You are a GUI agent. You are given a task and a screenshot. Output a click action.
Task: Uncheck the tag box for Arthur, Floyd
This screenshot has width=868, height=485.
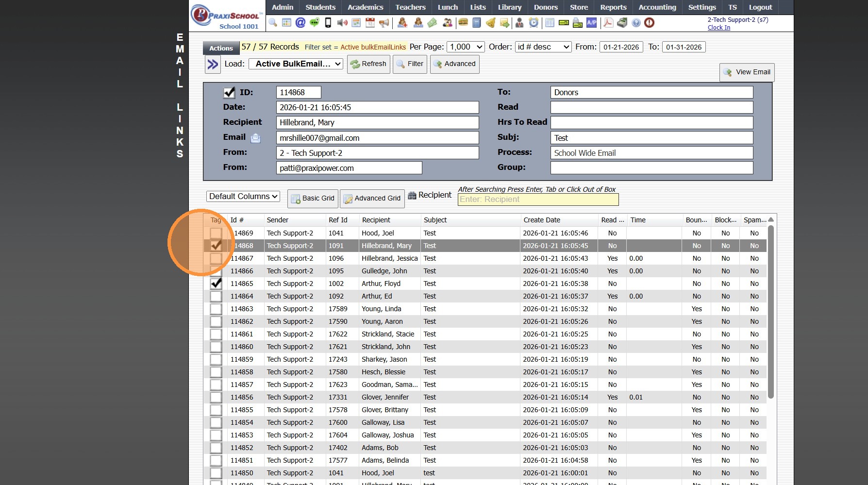tap(216, 284)
